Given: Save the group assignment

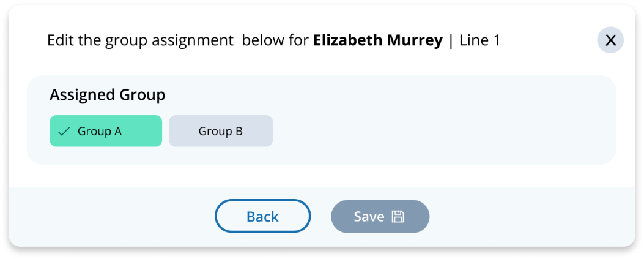Looking at the screenshot, I should coord(380,216).
